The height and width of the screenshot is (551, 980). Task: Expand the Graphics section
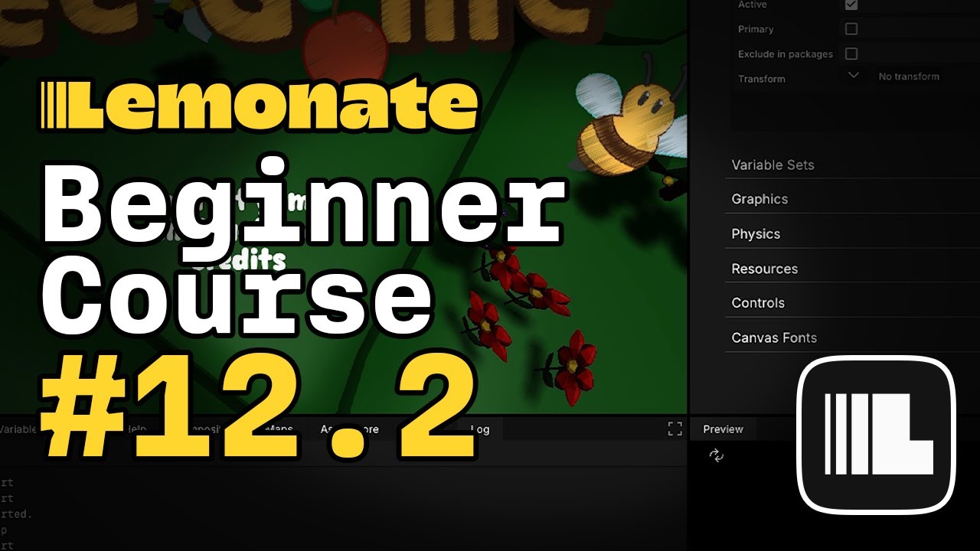852,199
